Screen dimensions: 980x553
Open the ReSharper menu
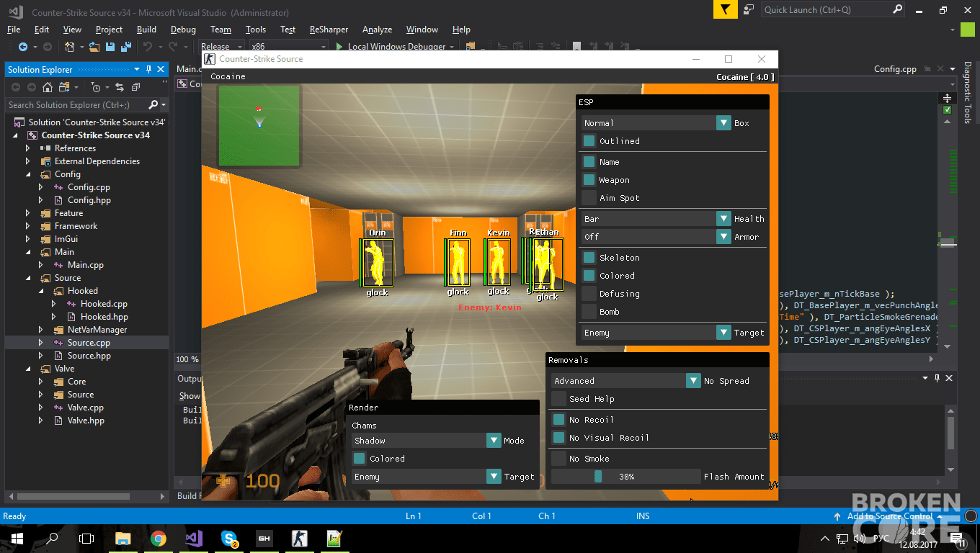tap(329, 30)
